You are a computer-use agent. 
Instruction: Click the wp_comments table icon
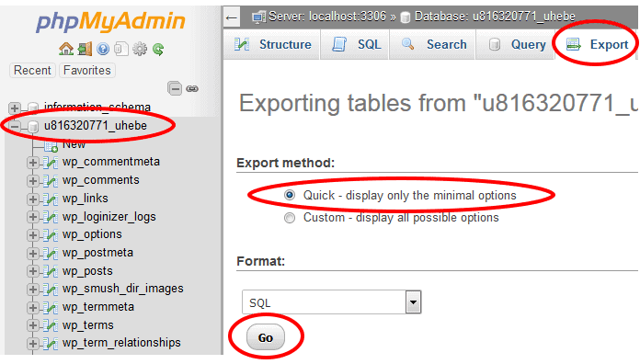51,181
